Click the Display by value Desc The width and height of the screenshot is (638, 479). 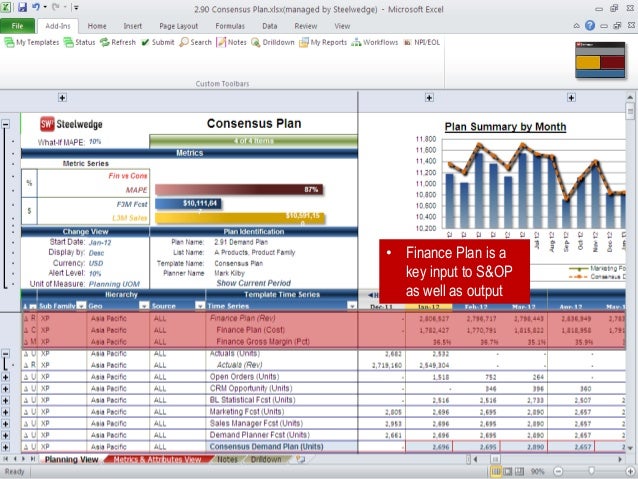[x=96, y=253]
